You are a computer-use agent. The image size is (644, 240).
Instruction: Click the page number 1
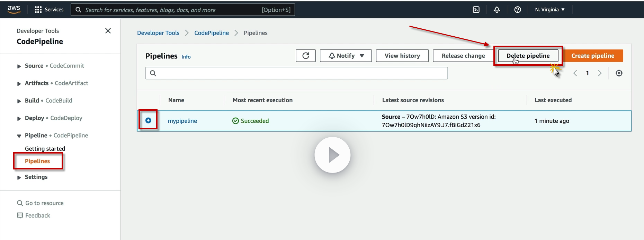[587, 73]
